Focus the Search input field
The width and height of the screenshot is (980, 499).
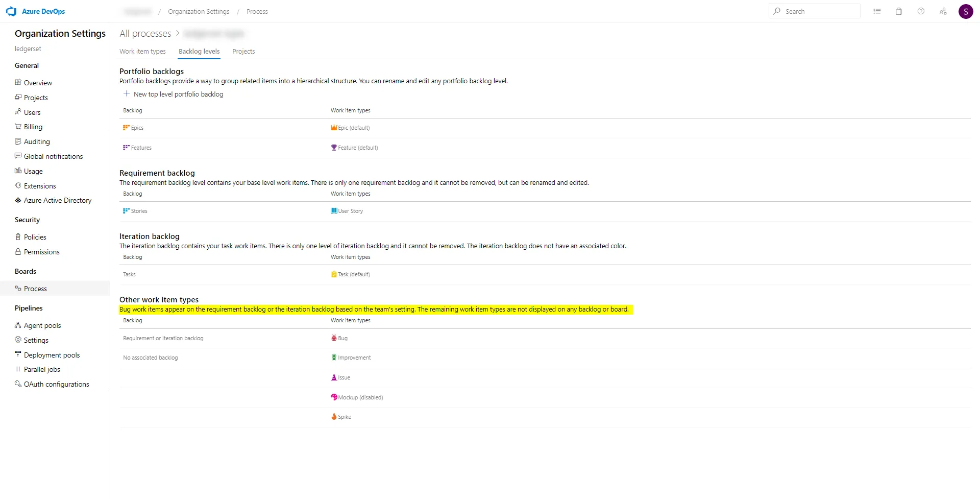click(x=815, y=11)
